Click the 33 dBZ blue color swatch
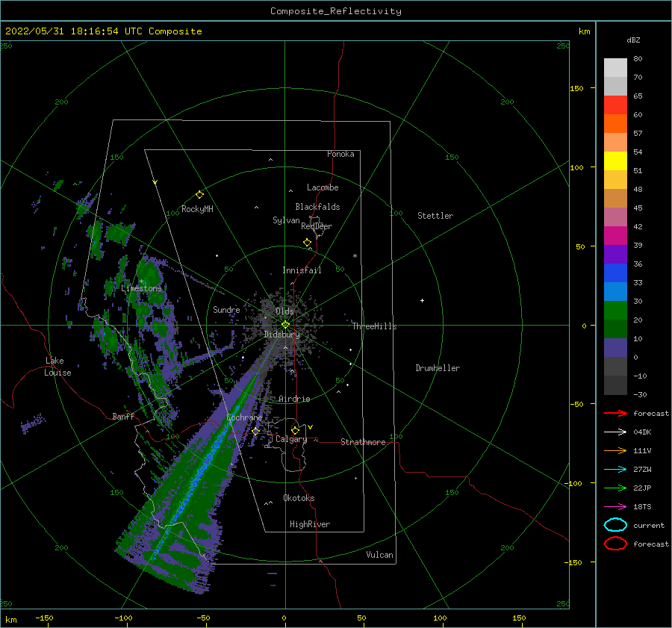 tap(615, 291)
